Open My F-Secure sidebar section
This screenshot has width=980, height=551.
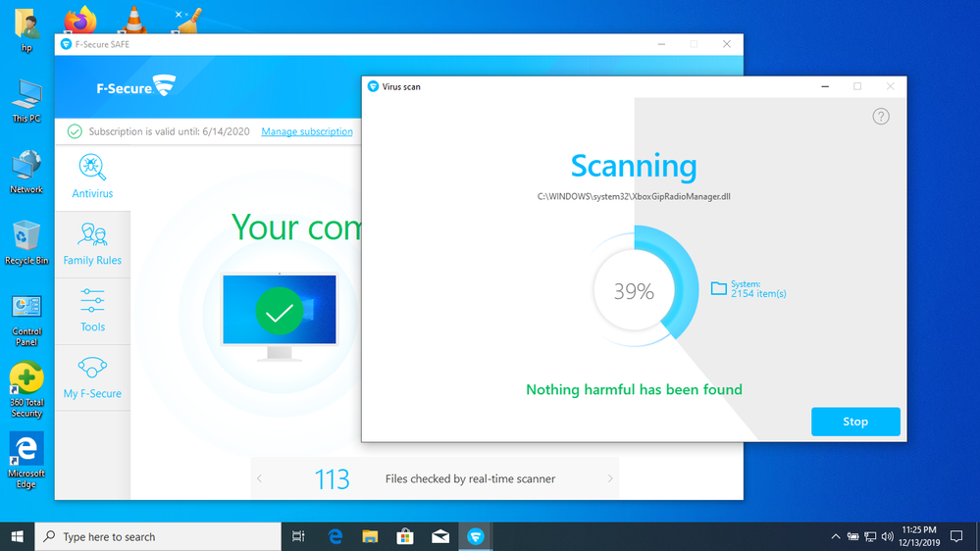(92, 377)
